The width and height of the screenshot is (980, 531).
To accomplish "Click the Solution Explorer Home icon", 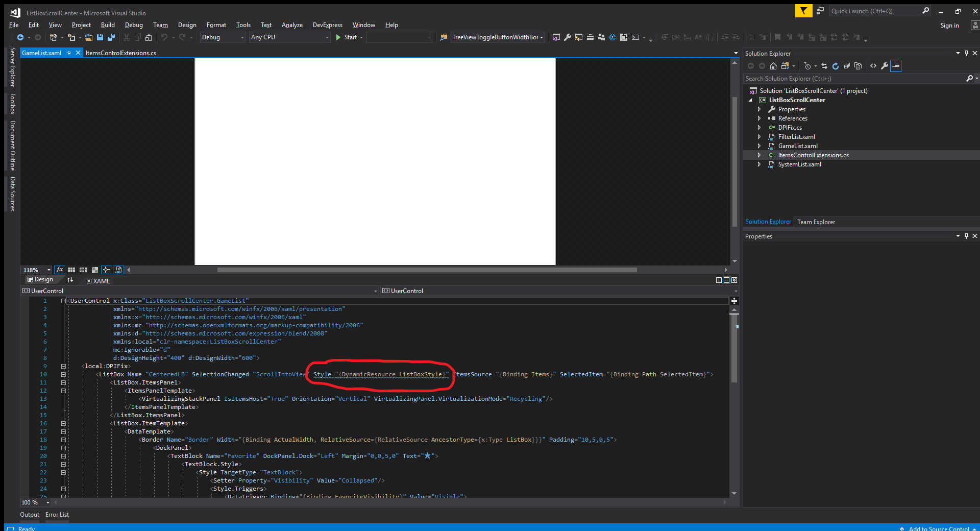I will point(773,66).
